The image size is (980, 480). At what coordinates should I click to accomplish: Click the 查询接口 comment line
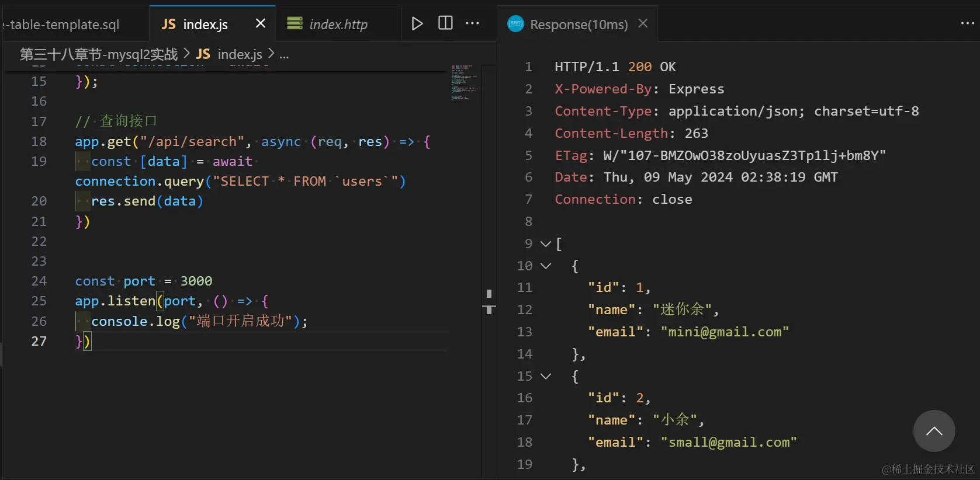[x=116, y=121]
